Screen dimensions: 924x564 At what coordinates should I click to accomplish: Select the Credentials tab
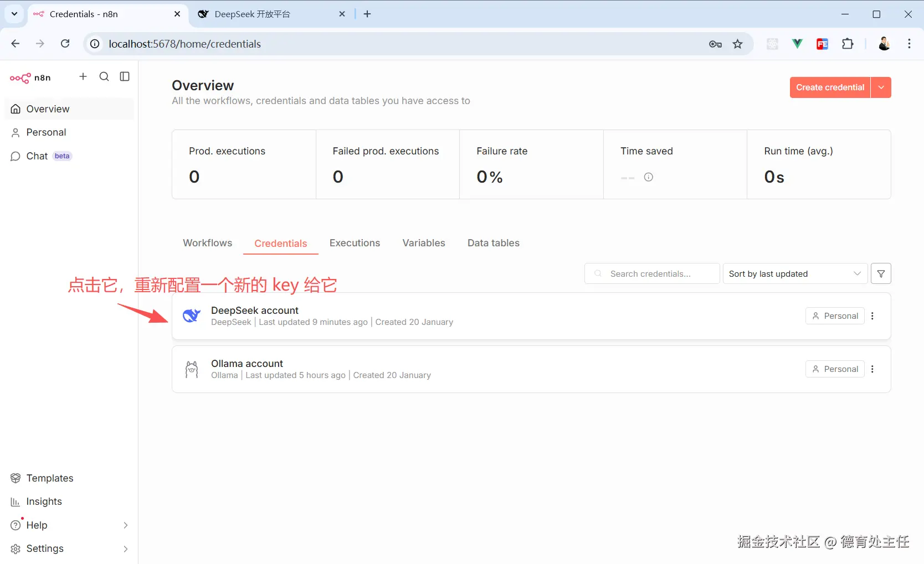coord(281,244)
